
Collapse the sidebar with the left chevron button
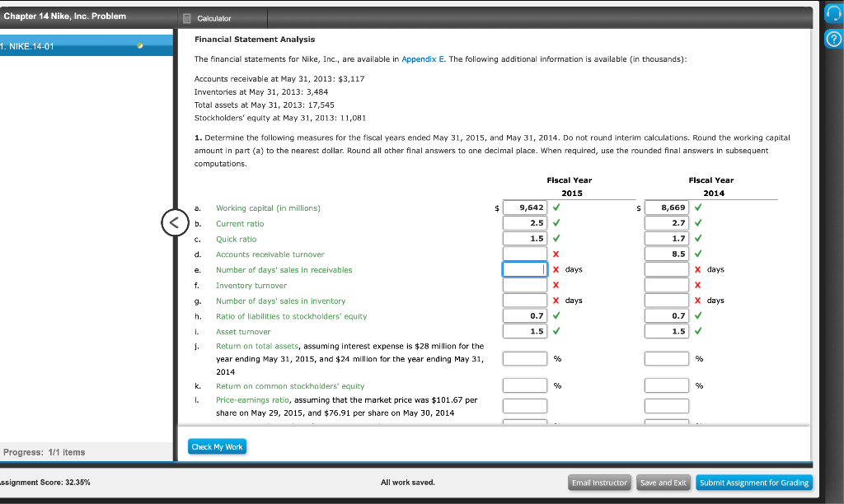tap(175, 222)
